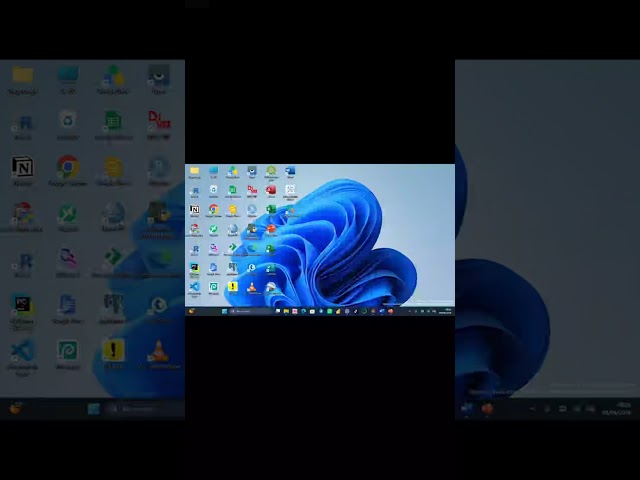Open the Google Drive desktop shortcut
The height and width of the screenshot is (480, 640).
(233, 171)
